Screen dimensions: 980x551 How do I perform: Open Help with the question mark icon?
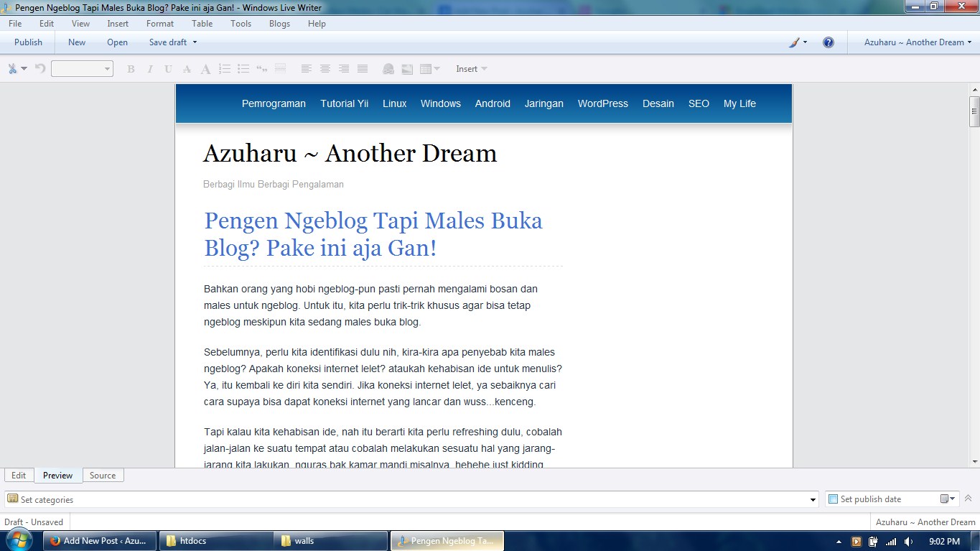pyautogui.click(x=829, y=42)
